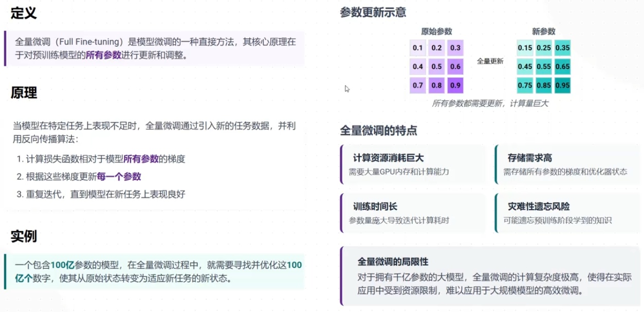Click the 训练时间长 card title
Screen dimensions: 644x312
pos(375,207)
